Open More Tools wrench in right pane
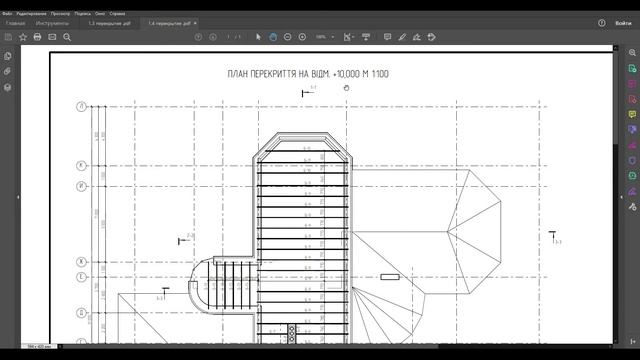 (632, 207)
